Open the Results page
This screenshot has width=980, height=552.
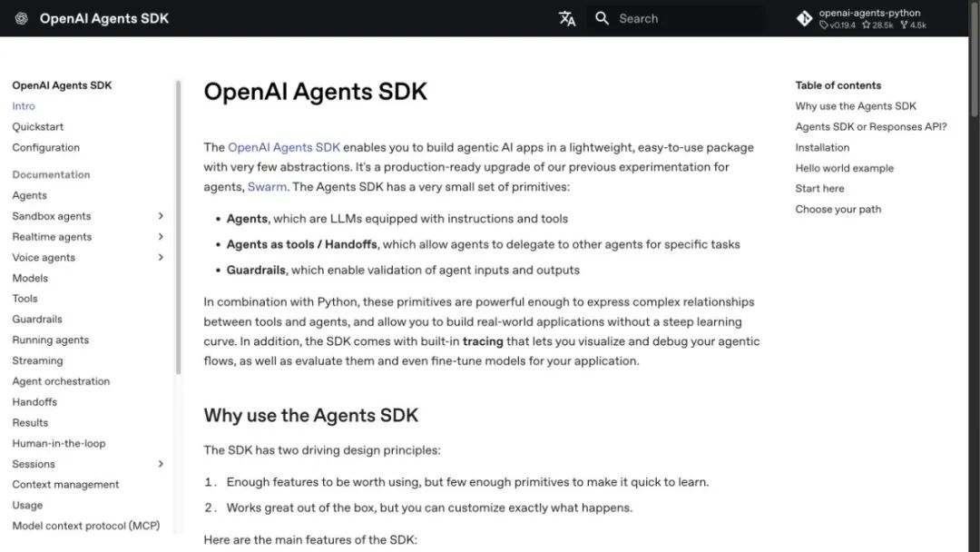30,422
